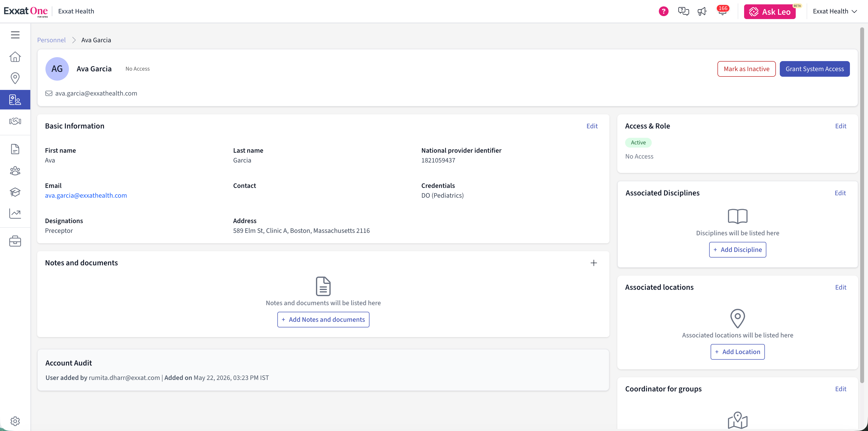Open announcements megaphone icon

(702, 11)
